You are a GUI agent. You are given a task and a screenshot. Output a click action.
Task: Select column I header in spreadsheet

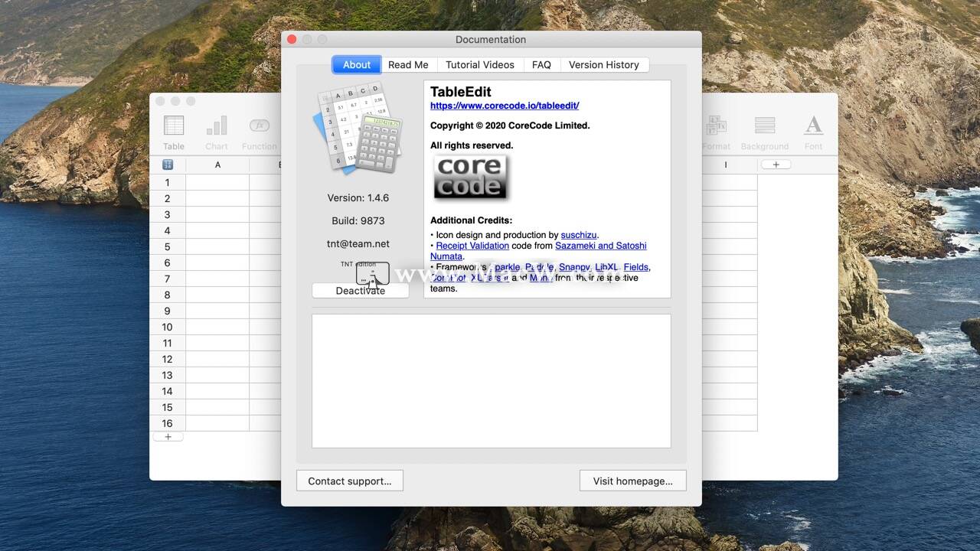(x=726, y=165)
